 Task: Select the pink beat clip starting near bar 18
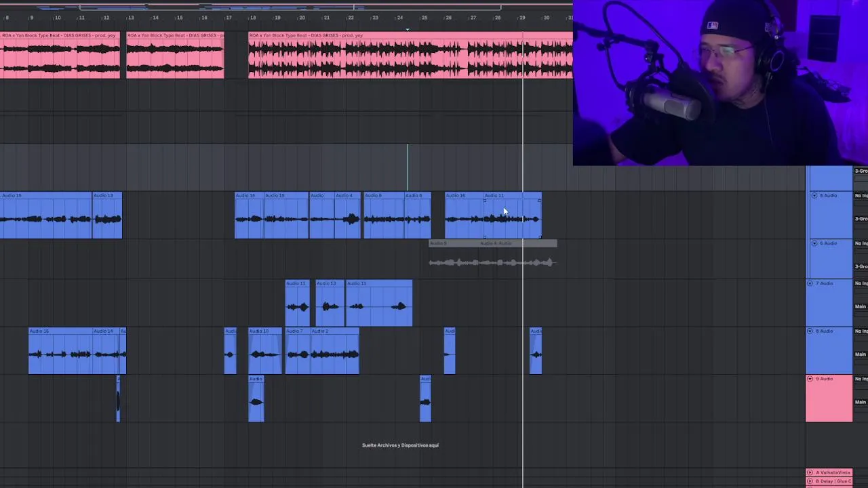click(410, 56)
